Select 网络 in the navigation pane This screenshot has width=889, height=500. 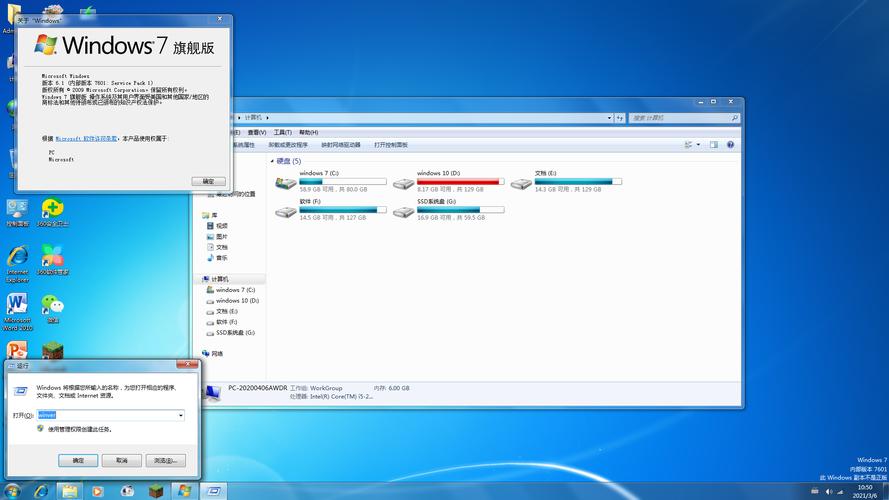(x=213, y=354)
